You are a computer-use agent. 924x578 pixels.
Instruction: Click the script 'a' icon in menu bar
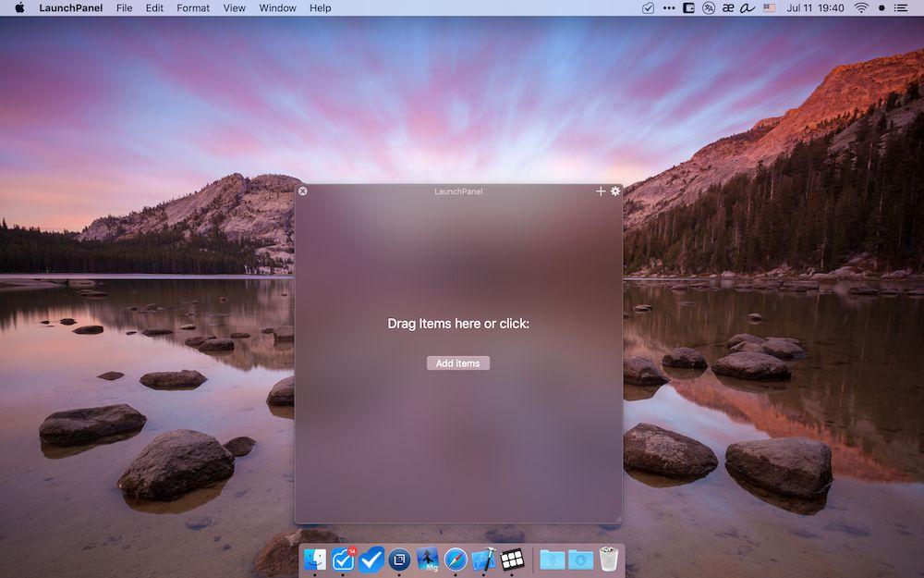coord(748,8)
